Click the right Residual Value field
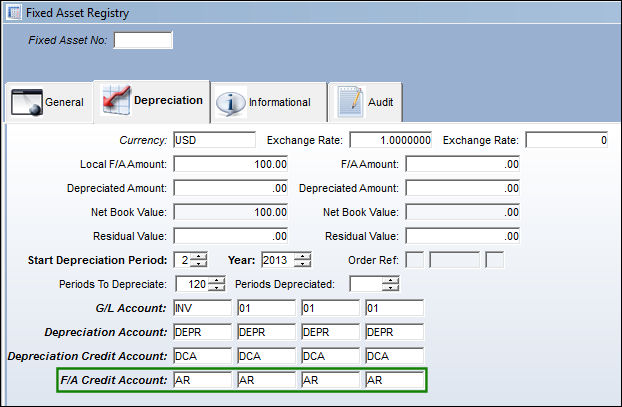 point(463,236)
